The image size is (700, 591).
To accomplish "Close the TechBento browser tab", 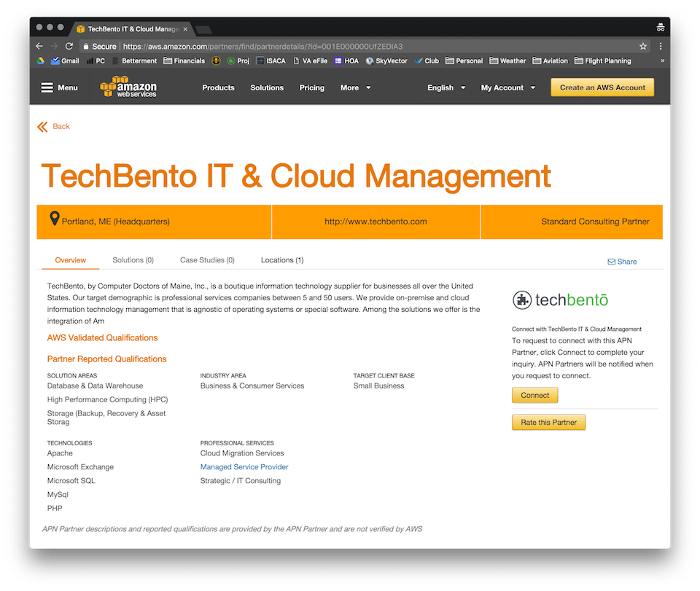I will click(185, 29).
